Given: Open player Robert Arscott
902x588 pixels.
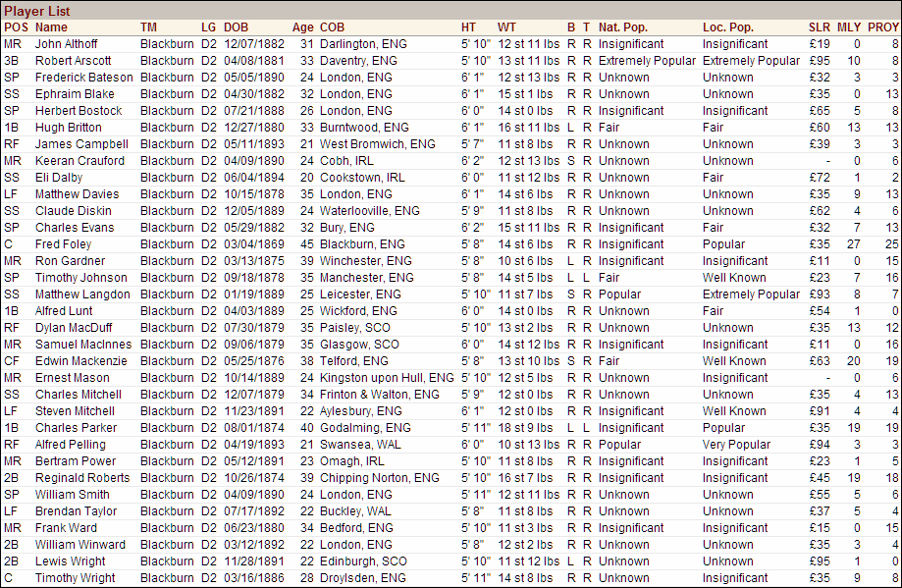Looking at the screenshot, I should click(73, 61).
